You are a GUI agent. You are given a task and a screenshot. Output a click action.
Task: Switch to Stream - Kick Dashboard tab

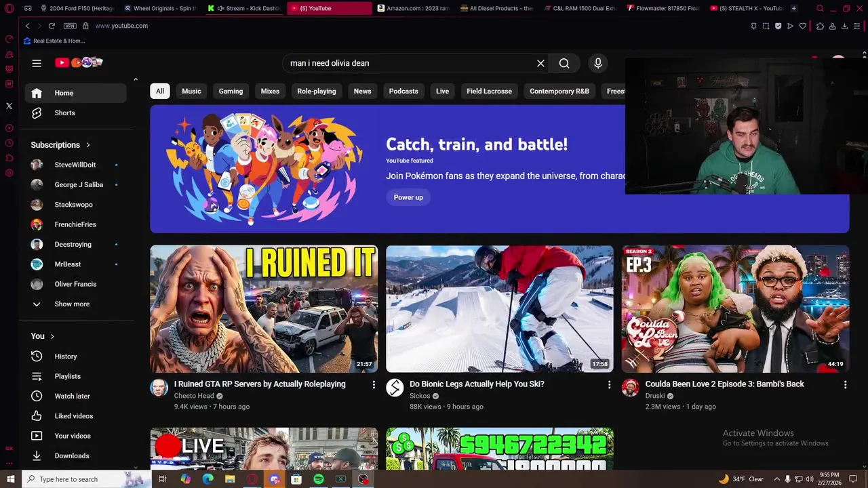tap(244, 8)
